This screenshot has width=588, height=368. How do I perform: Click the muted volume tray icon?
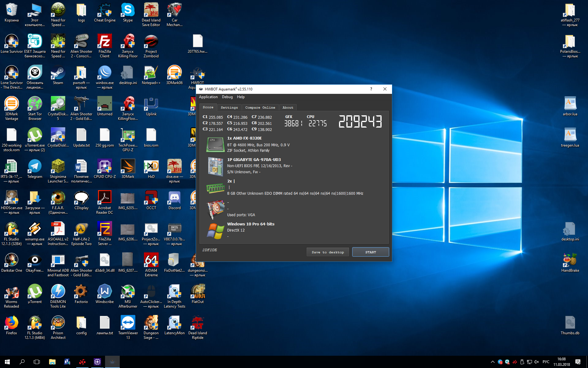click(x=536, y=362)
